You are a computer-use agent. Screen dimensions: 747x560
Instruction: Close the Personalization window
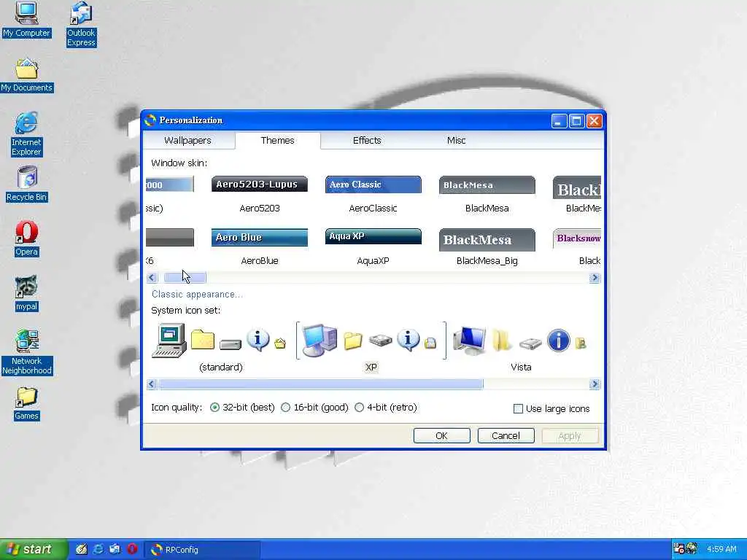(x=594, y=121)
